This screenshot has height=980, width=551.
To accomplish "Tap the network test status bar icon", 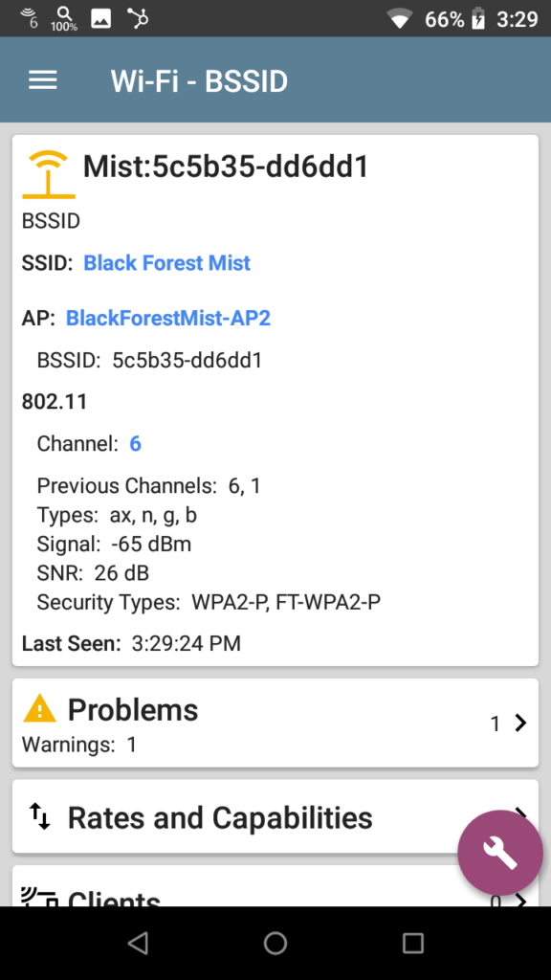I will (138, 18).
